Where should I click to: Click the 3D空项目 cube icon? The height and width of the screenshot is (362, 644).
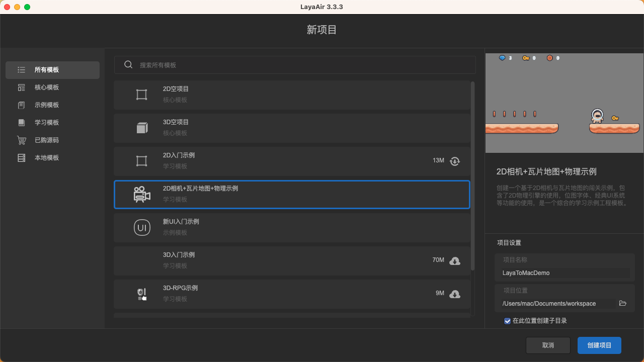coord(142,128)
